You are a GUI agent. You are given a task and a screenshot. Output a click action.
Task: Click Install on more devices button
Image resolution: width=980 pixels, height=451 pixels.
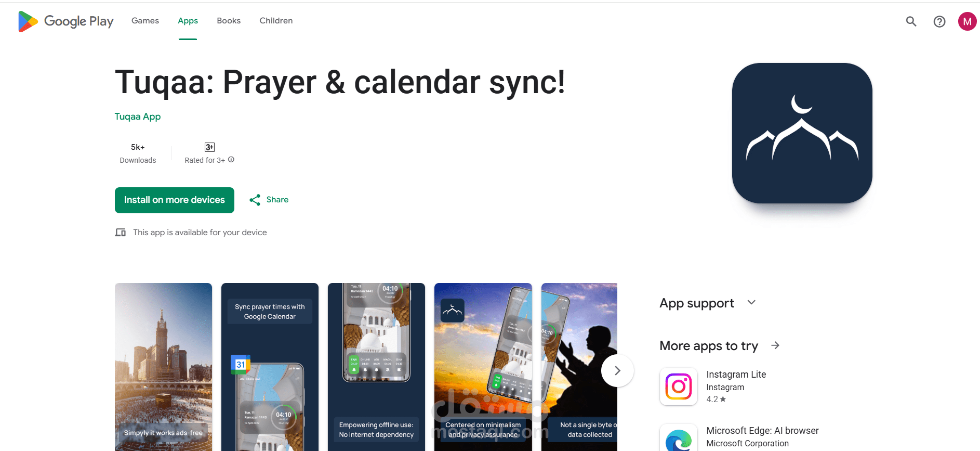click(175, 200)
